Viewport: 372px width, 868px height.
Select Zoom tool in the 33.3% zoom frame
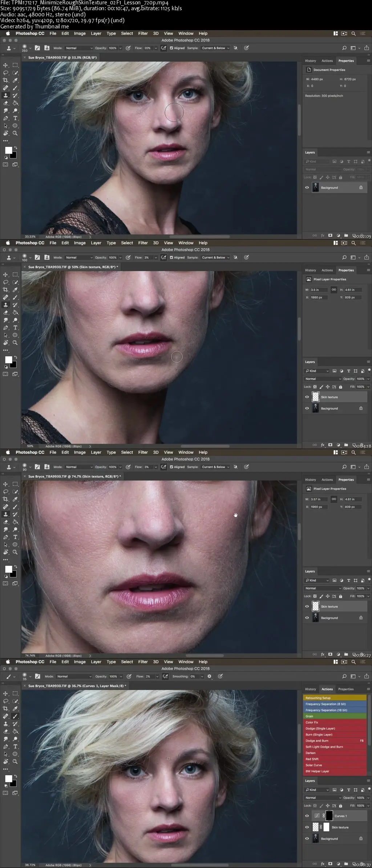15,133
